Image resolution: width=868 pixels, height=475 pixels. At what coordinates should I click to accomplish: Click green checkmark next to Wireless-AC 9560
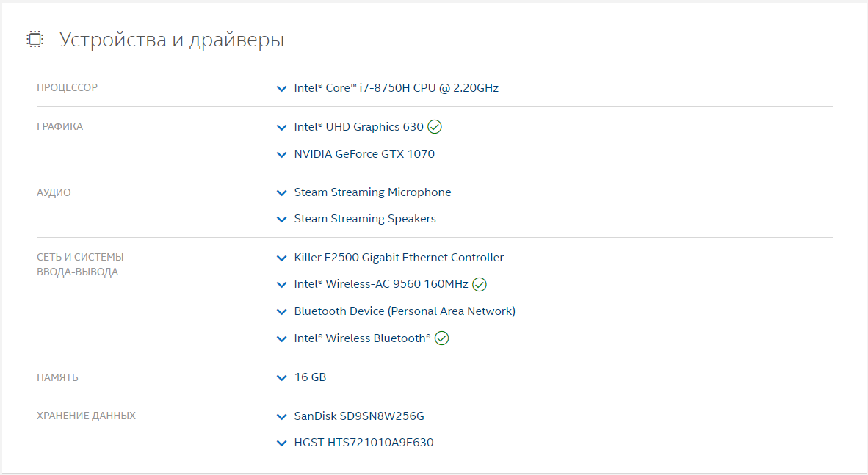click(480, 285)
